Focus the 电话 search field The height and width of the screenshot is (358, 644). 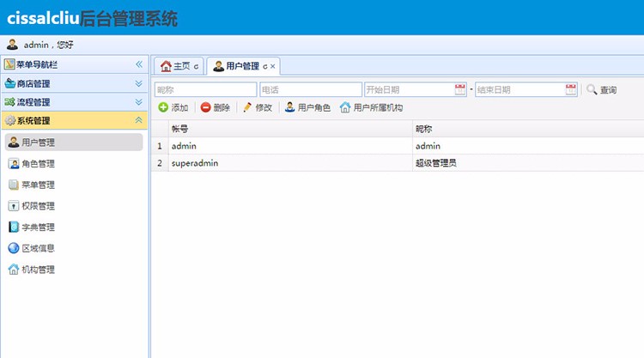tap(311, 89)
